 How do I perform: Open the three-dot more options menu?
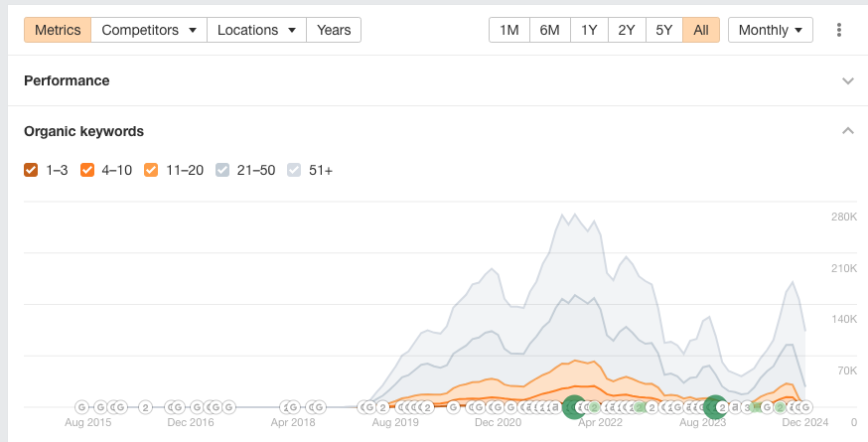coord(839,30)
